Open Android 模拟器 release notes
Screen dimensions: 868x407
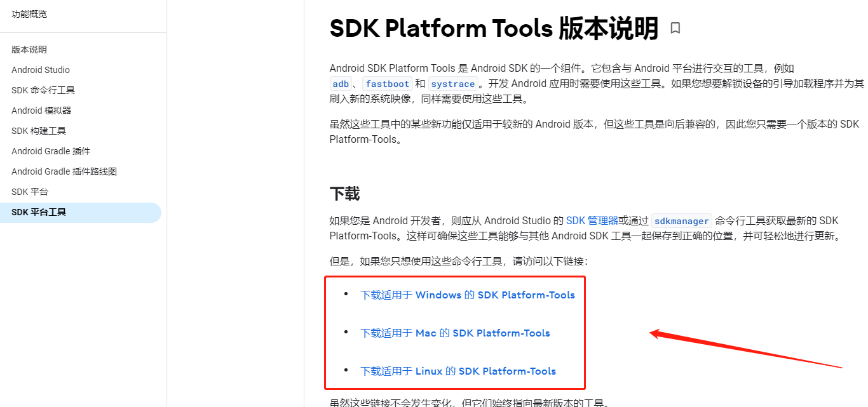41,110
